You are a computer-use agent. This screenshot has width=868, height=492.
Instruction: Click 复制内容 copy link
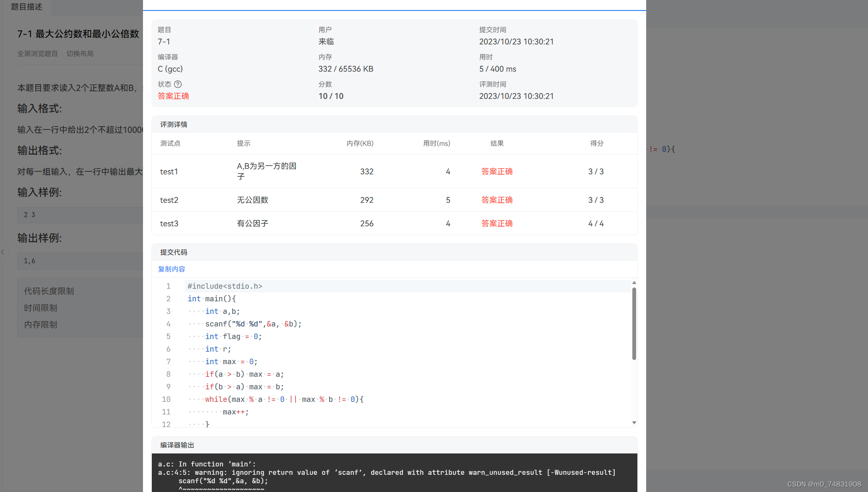tap(172, 269)
